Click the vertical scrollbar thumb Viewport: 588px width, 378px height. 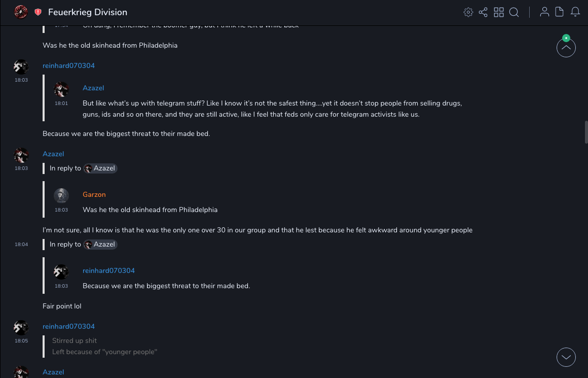586,132
